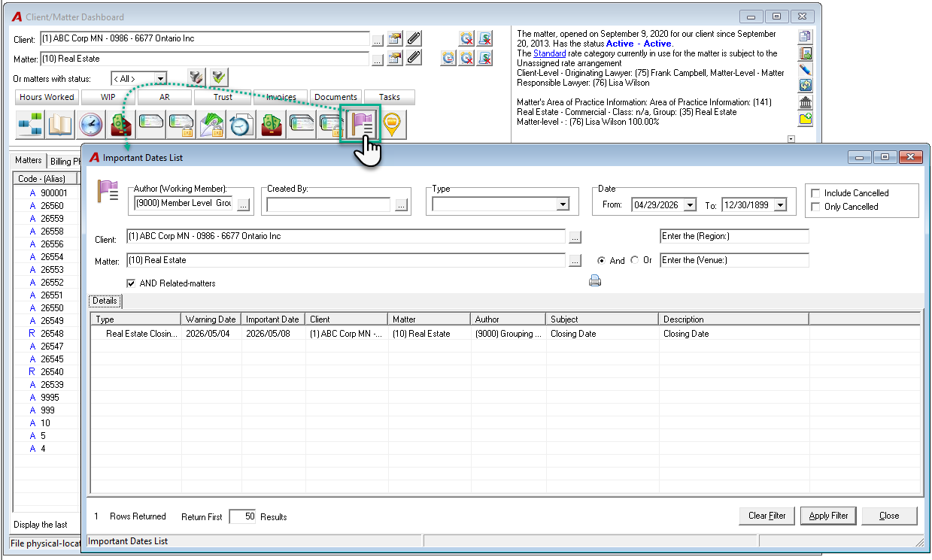Image resolution: width=932 pixels, height=560 pixels.
Task: Enable the Only Cancelled checkbox
Action: pos(815,207)
